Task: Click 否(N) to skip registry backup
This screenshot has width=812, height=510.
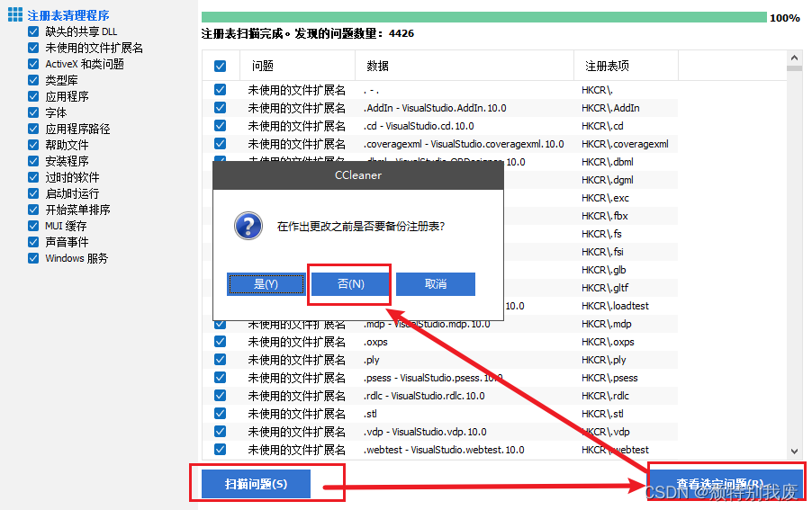Action: [350, 284]
